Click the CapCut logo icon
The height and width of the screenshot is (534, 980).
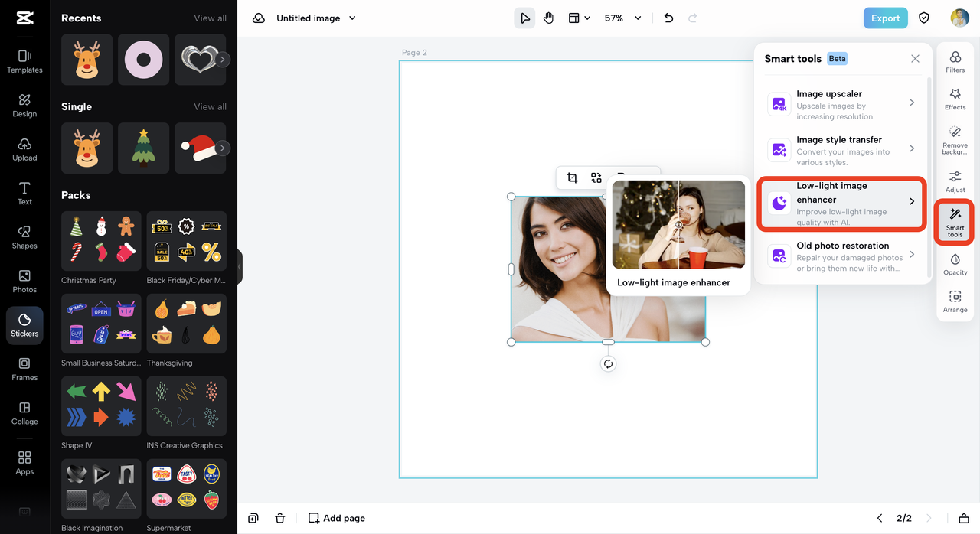pyautogui.click(x=24, y=19)
